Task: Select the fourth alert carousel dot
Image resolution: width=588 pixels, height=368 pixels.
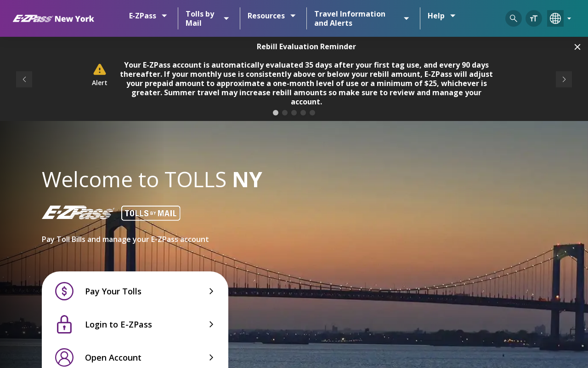Action: pos(303,113)
